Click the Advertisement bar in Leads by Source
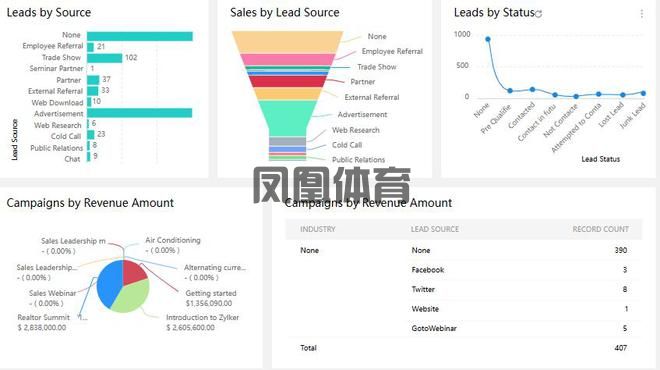660x370 pixels. (x=140, y=113)
